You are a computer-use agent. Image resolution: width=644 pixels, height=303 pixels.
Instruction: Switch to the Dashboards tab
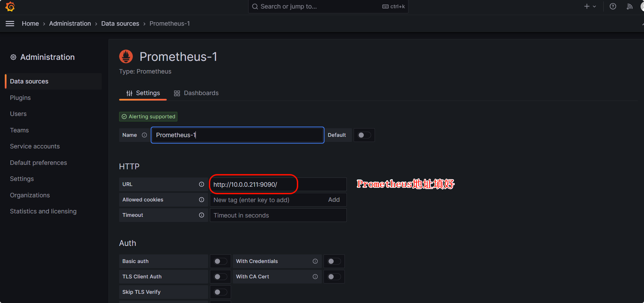coord(196,93)
